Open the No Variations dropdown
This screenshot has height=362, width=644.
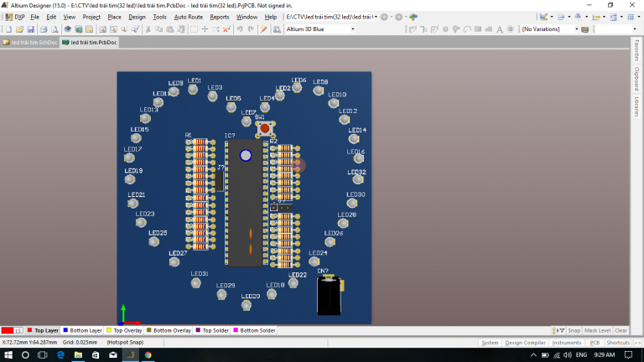coord(575,28)
